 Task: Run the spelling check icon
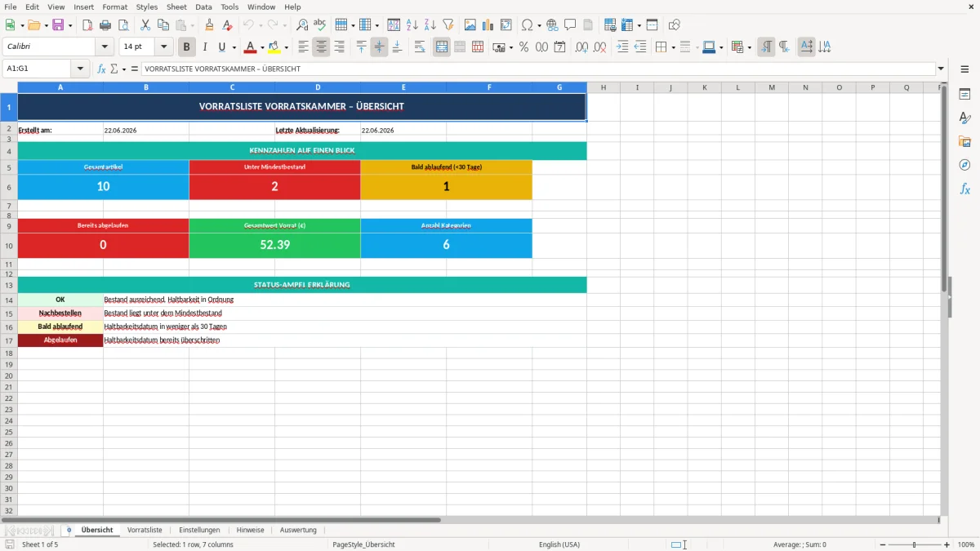click(x=320, y=25)
